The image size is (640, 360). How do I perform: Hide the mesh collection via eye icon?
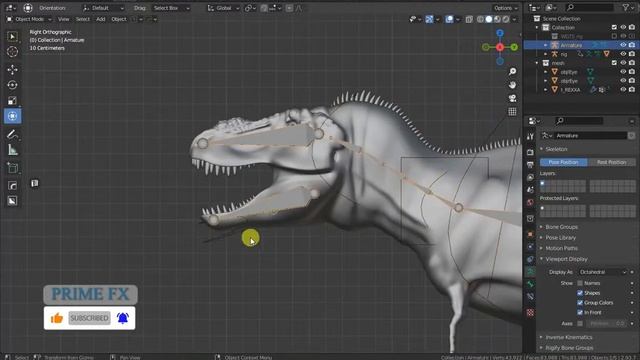click(x=623, y=63)
